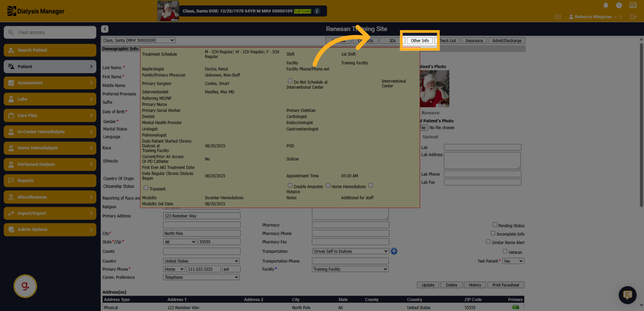The height and width of the screenshot is (311, 644).
Task: Toggle the Transient checkbox
Action: [146, 188]
